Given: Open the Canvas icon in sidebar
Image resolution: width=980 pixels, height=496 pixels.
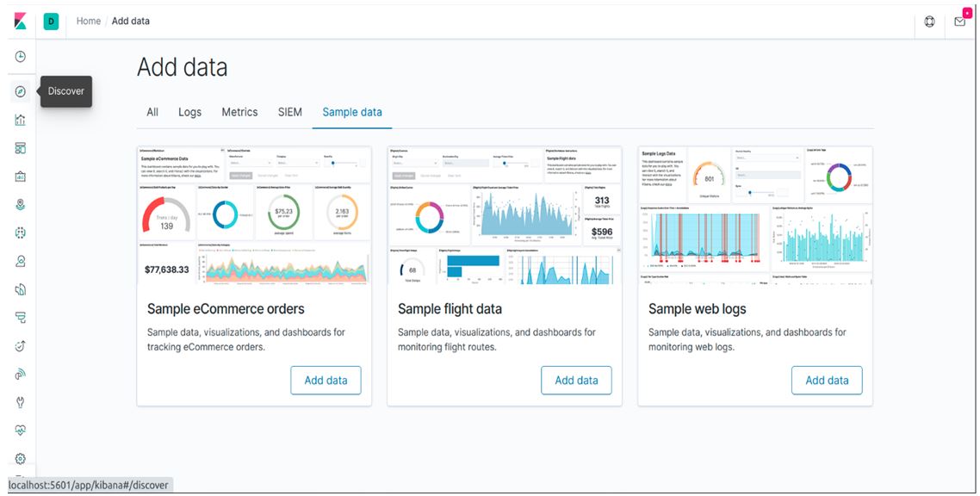Looking at the screenshot, I should [x=21, y=177].
